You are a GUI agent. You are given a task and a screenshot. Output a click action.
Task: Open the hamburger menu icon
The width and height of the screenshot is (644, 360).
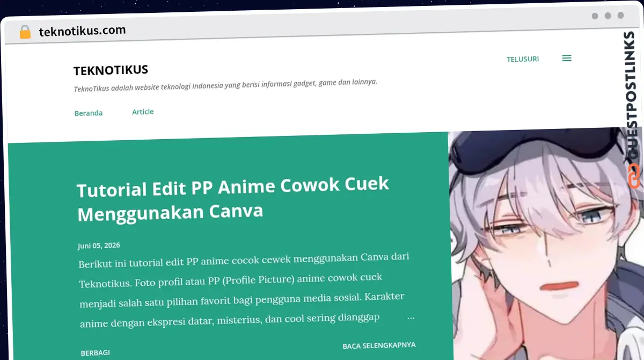(567, 58)
